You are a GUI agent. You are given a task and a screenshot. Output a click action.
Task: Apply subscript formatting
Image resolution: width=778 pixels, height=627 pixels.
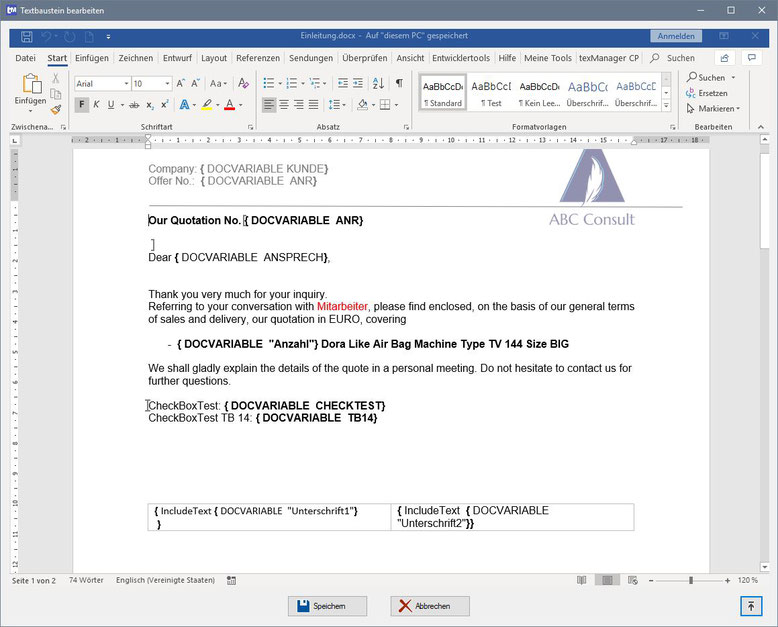pos(149,105)
